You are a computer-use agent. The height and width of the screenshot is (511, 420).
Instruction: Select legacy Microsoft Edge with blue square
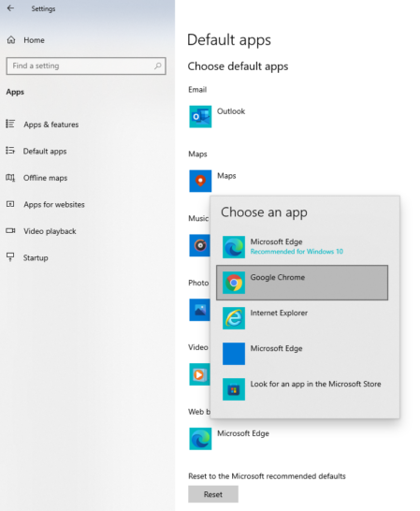[x=302, y=354]
